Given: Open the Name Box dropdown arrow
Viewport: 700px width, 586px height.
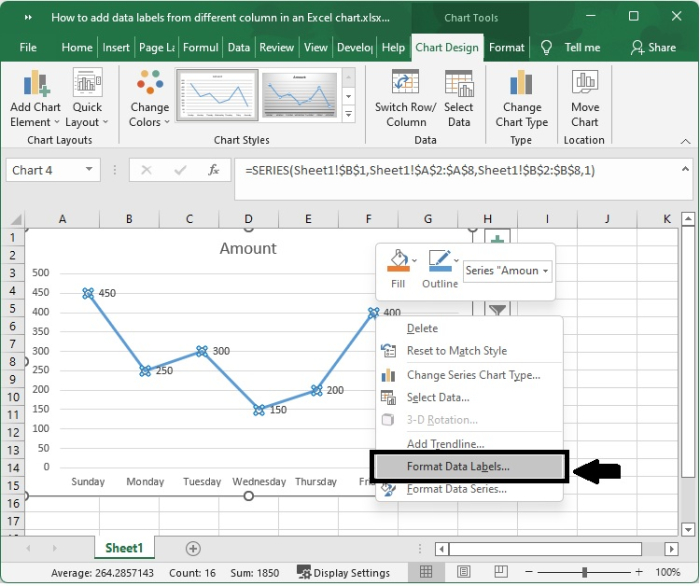Looking at the screenshot, I should pos(89,170).
